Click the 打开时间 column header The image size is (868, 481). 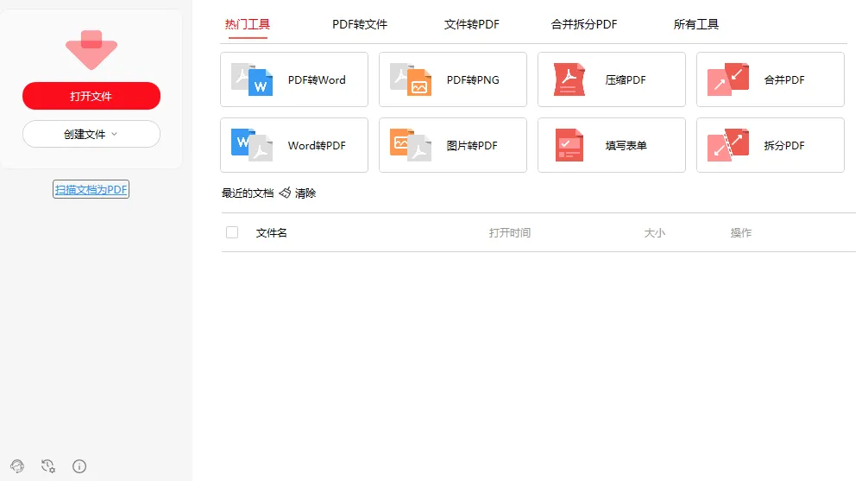(x=510, y=233)
